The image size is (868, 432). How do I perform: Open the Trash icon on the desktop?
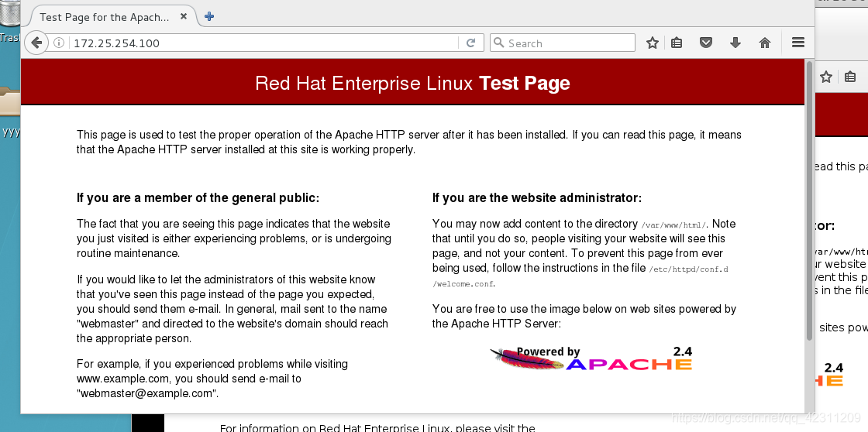[x=10, y=22]
